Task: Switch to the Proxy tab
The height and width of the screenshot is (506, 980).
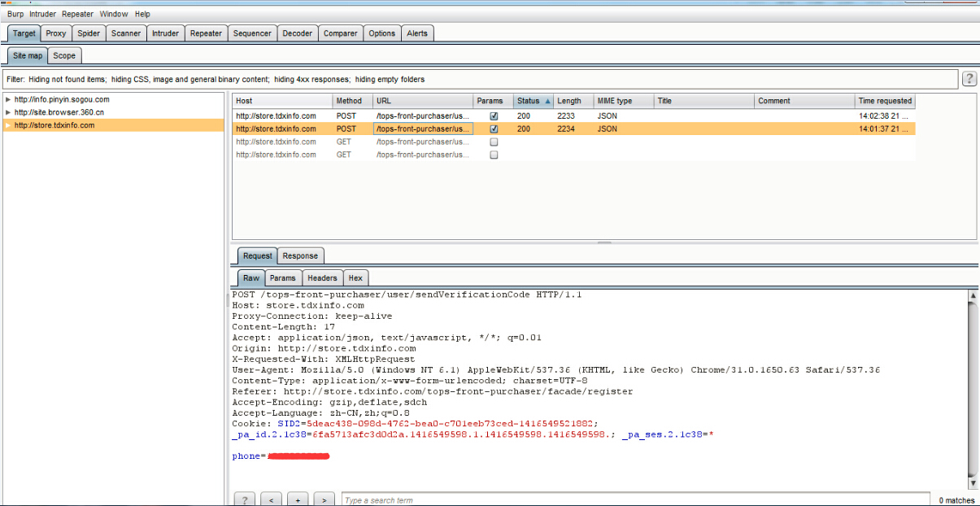Action: (x=56, y=33)
